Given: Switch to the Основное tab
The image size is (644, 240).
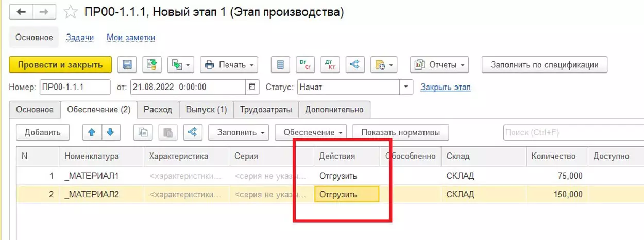Looking at the screenshot, I should 35,109.
